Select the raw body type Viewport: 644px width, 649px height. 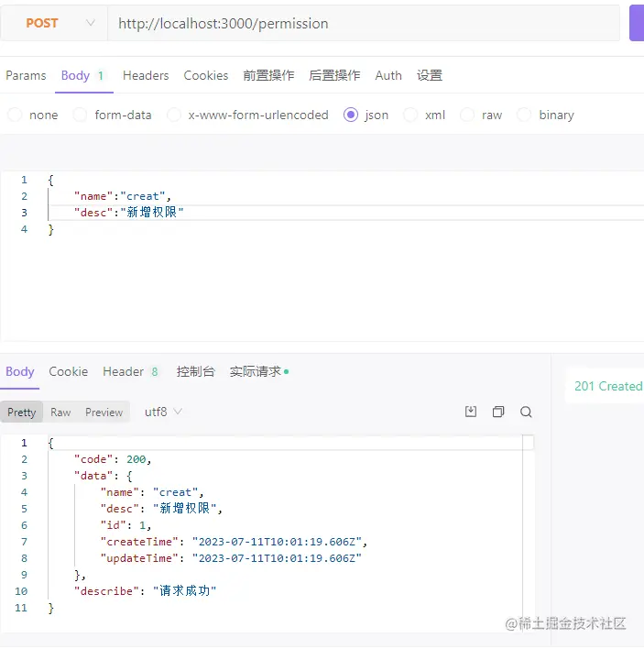point(482,115)
